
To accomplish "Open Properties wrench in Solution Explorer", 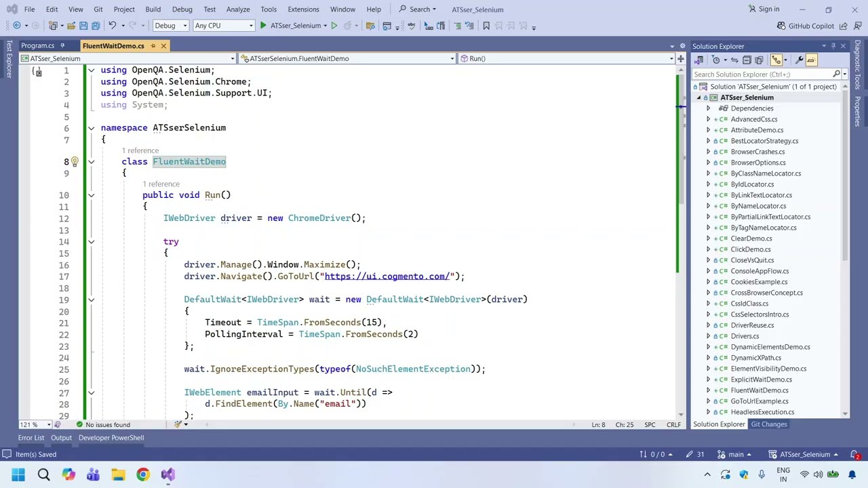I will [x=800, y=60].
